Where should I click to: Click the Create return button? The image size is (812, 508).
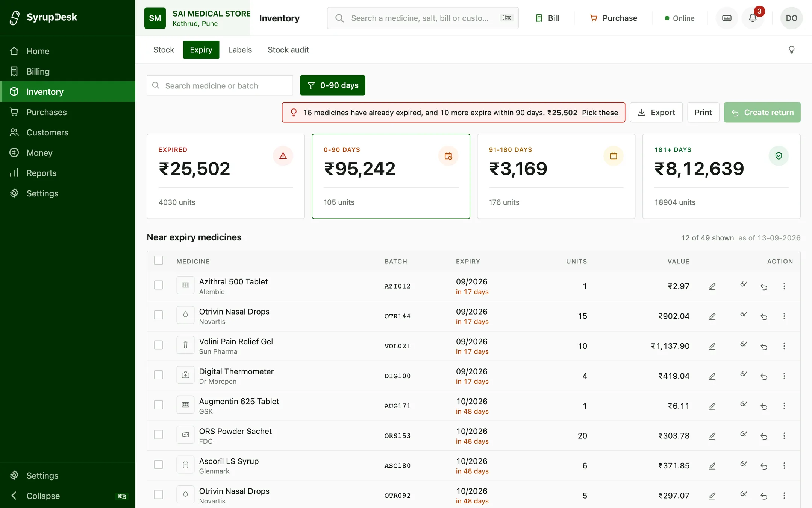pyautogui.click(x=762, y=113)
